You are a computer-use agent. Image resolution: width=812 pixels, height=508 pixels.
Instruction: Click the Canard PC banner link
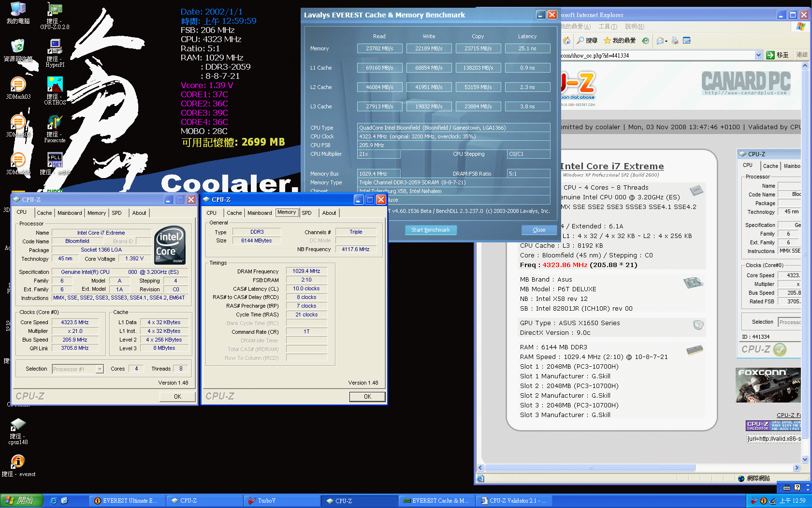pyautogui.click(x=746, y=83)
